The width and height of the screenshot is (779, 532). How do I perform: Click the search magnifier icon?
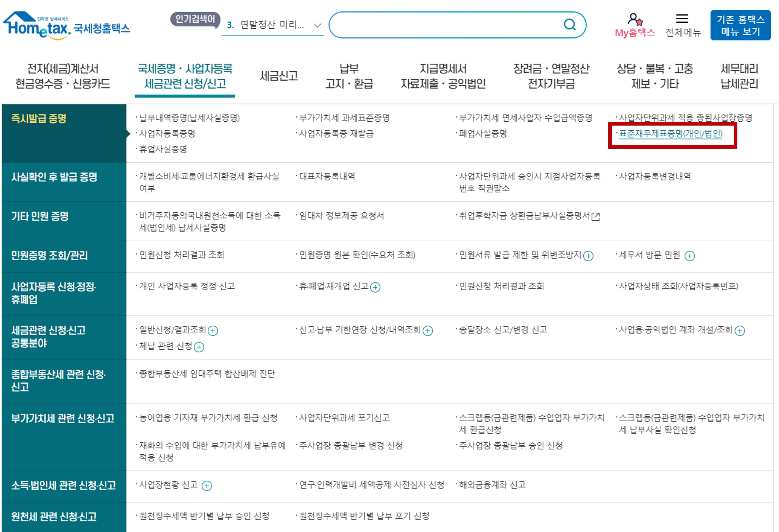click(570, 24)
